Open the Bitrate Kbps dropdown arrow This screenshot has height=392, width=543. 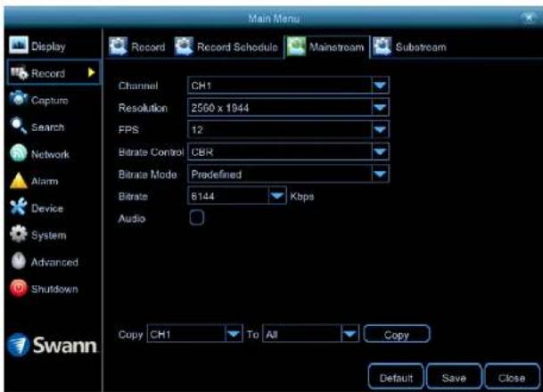pos(277,196)
